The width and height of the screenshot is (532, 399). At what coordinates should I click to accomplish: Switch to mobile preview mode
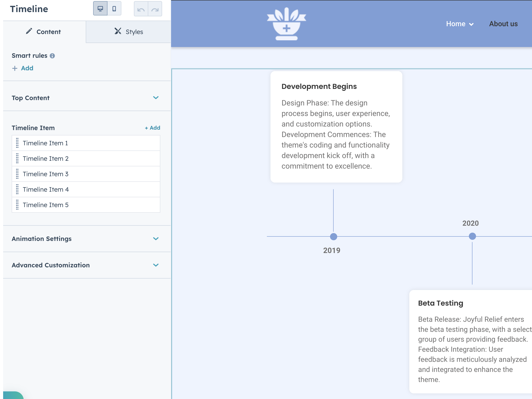[x=114, y=9]
